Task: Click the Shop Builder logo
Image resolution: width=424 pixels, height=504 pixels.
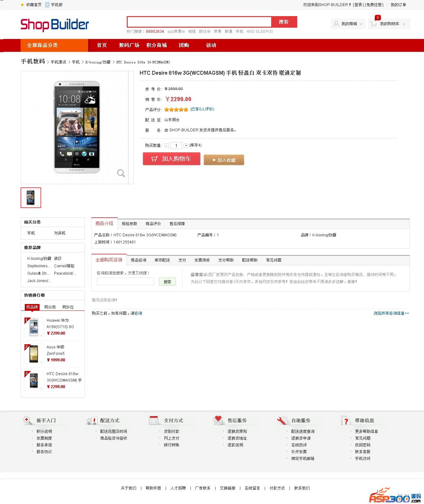Action: [55, 25]
